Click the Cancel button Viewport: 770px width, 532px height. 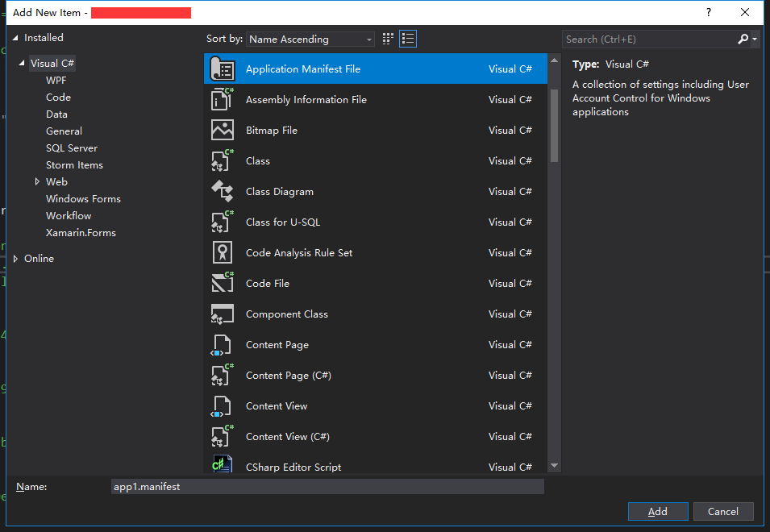coord(723,511)
